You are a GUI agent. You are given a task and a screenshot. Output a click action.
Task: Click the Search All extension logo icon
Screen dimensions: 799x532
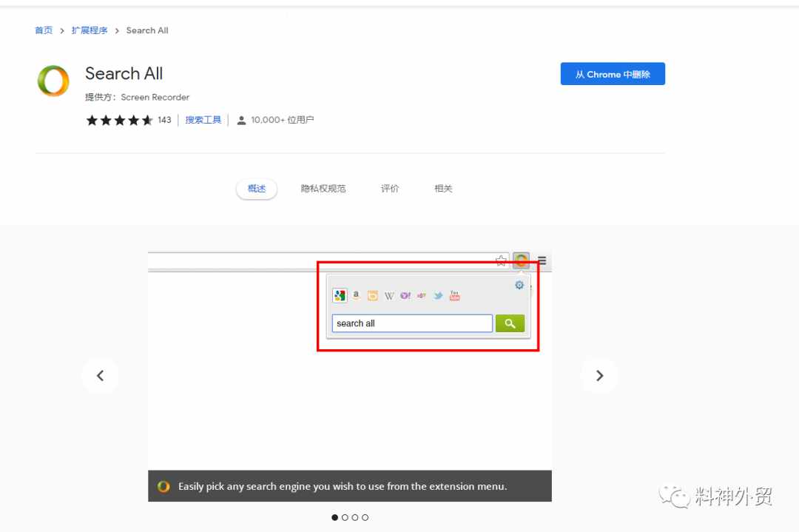point(53,81)
